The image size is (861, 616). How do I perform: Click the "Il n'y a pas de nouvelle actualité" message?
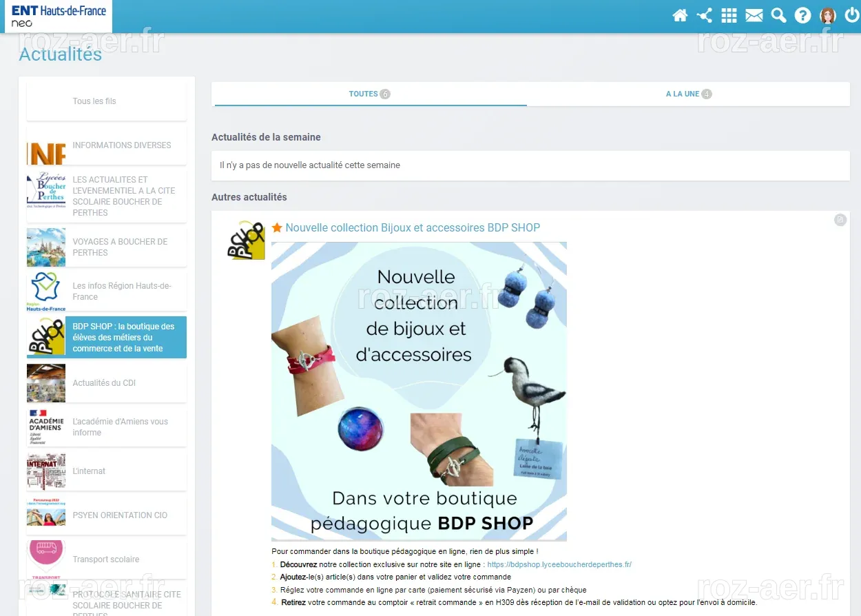[x=310, y=165]
